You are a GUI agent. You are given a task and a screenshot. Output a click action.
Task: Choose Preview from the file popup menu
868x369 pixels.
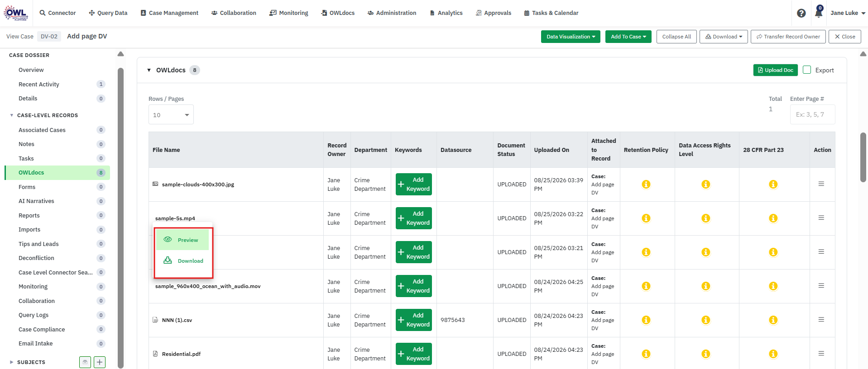182,240
